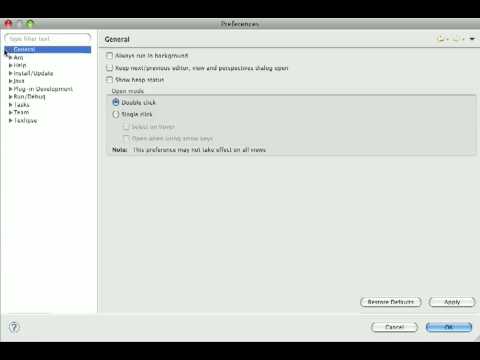Enable Show heap status checkbox
This screenshot has height=360, width=480.
(x=109, y=80)
